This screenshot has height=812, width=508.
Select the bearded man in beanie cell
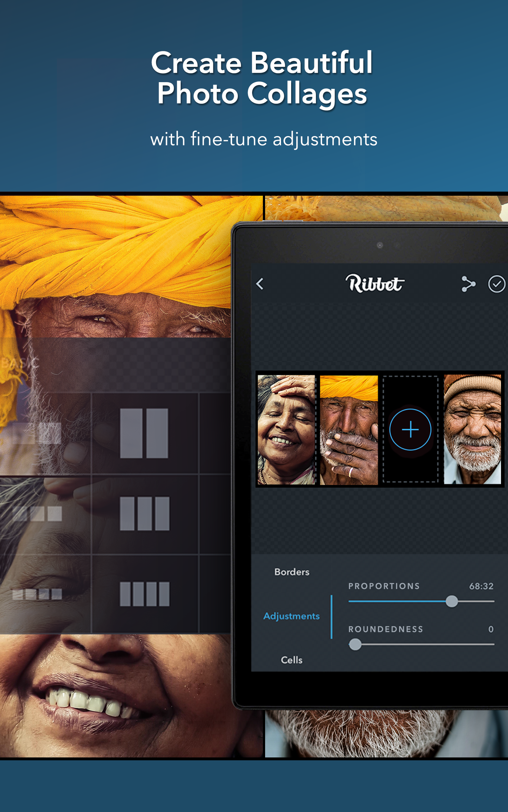tap(472, 429)
